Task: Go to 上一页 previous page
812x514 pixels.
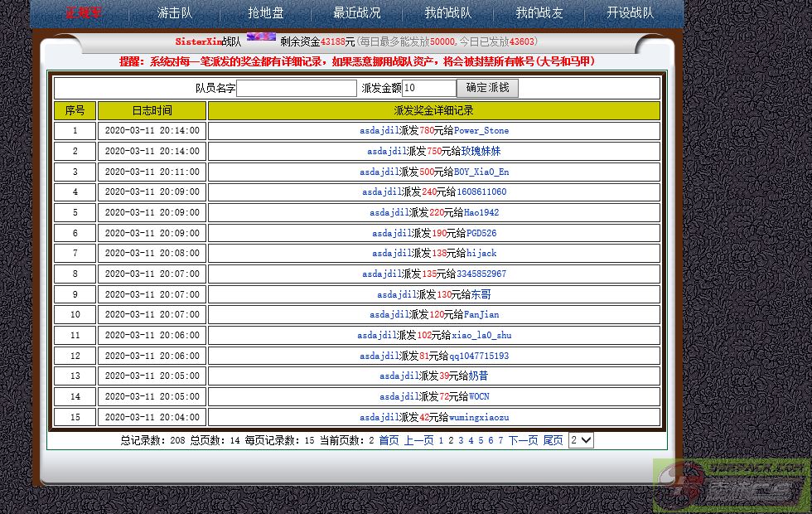Action: [418, 441]
